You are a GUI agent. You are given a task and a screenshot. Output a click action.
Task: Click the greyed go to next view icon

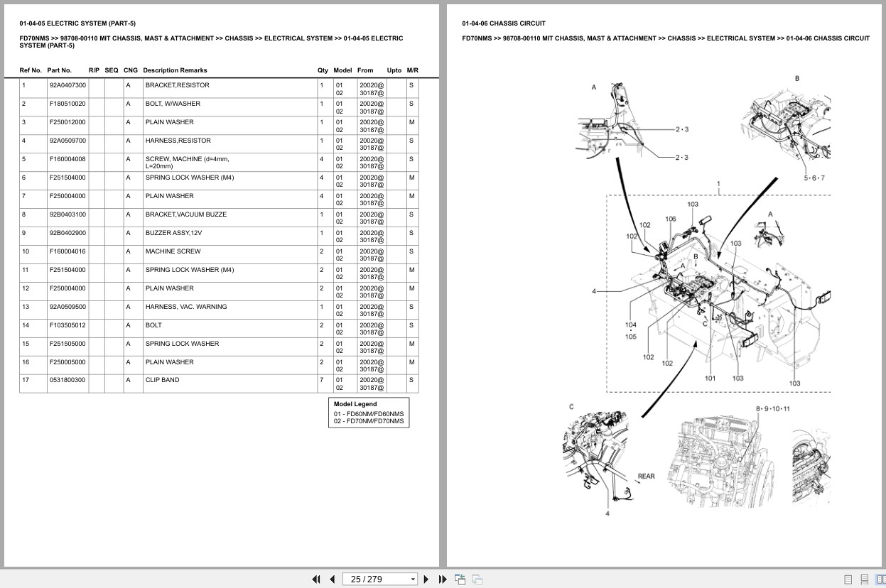pos(477,579)
